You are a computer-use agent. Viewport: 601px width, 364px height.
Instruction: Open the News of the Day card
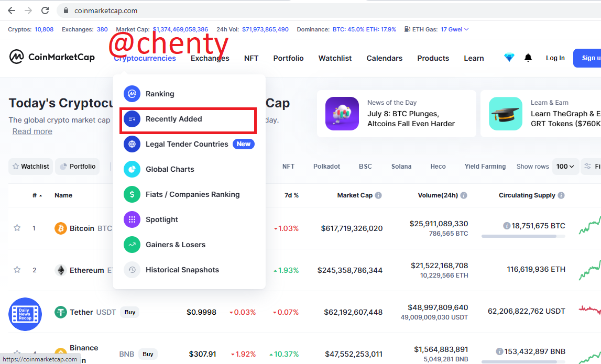coord(396,114)
